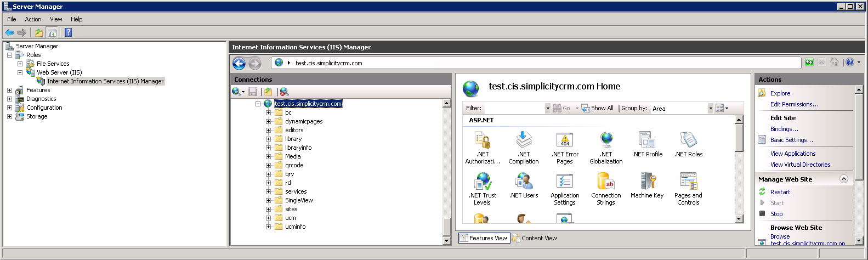
Task: Open Connection Strings feature icon
Action: pos(606,189)
